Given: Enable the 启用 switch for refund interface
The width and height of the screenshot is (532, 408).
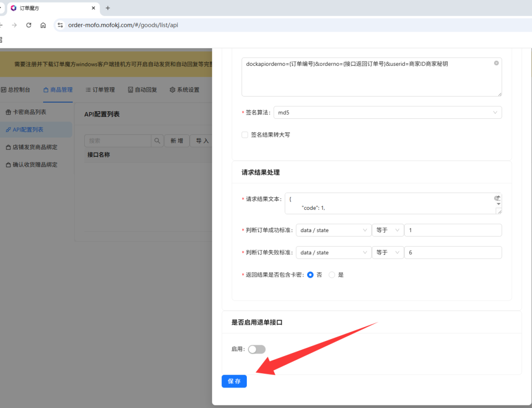Looking at the screenshot, I should point(257,349).
